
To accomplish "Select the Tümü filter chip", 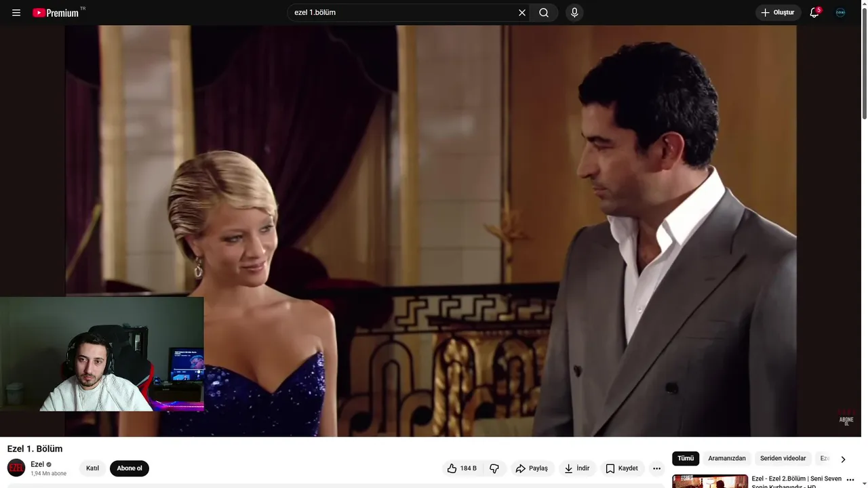I will pyautogui.click(x=686, y=459).
